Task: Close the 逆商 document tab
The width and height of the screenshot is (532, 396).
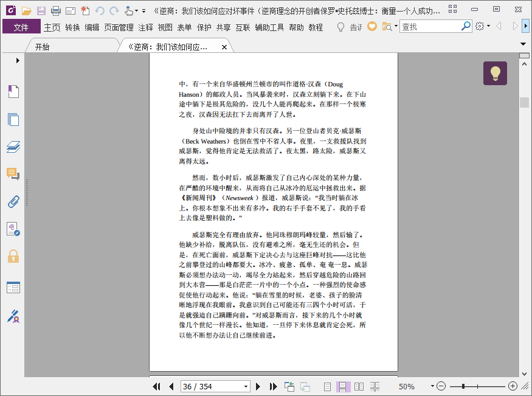Action: (x=224, y=47)
